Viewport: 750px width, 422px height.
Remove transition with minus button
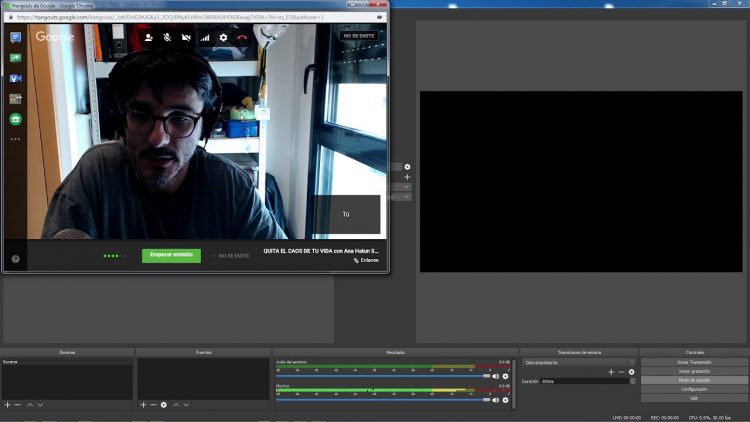click(621, 372)
